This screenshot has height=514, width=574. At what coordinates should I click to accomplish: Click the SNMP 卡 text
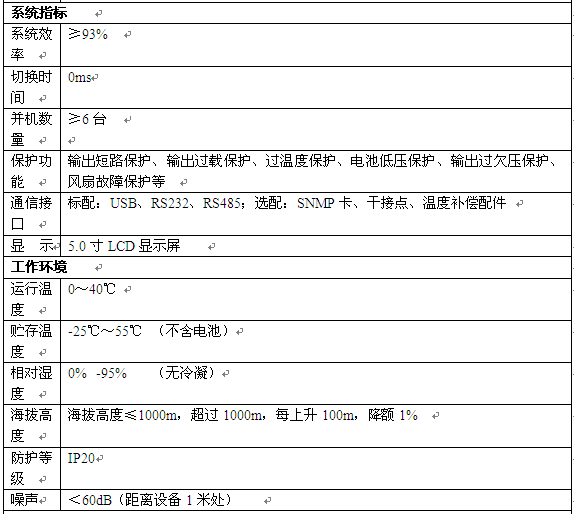pos(324,203)
